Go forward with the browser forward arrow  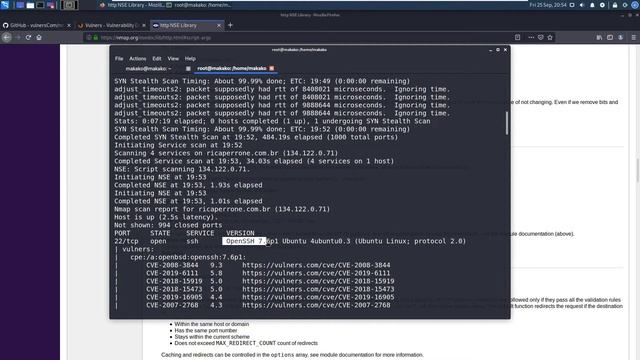[18, 38]
